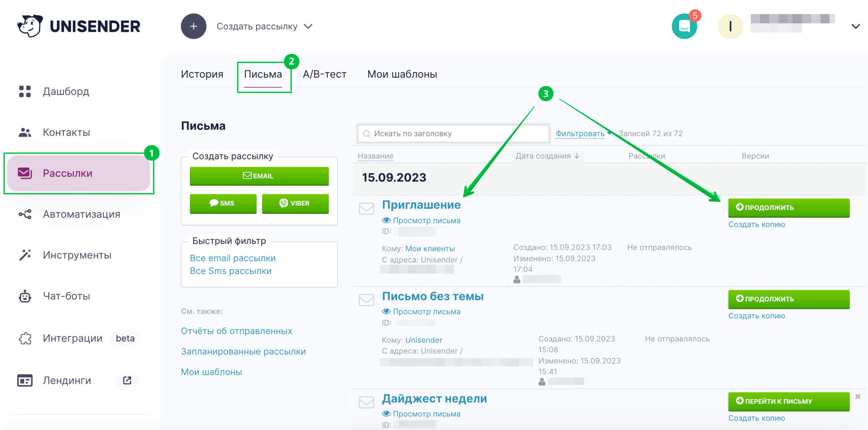Viewport: 868px width, 430px height.
Task: Focus the Искать по заголовку search field
Action: click(x=453, y=134)
